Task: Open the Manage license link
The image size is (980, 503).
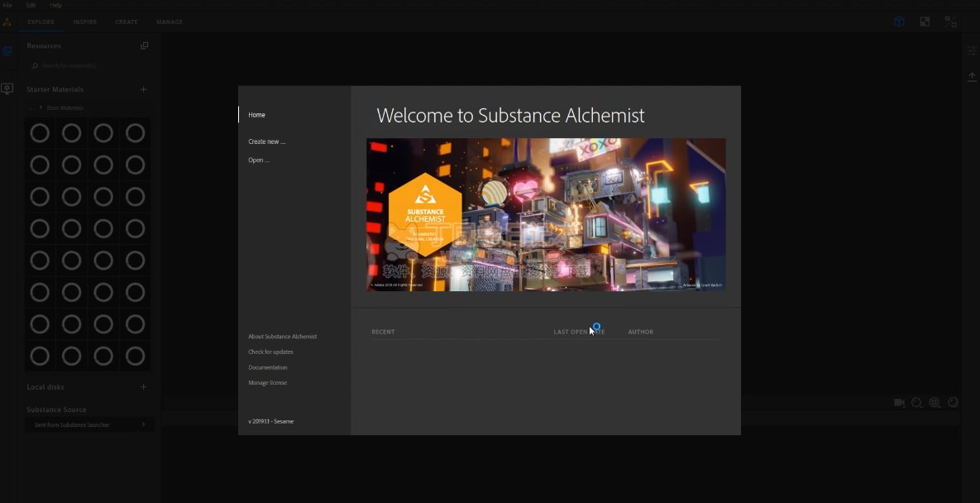Action: (x=267, y=383)
